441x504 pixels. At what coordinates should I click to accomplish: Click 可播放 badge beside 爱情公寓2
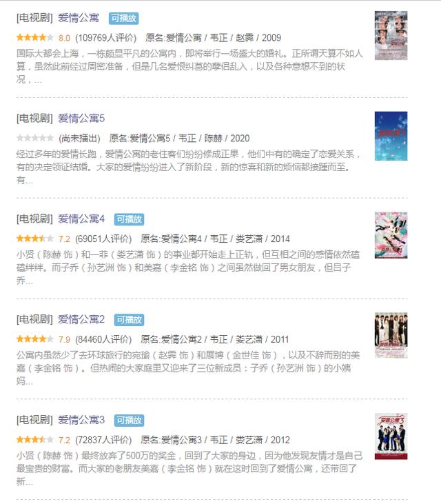[x=129, y=320]
